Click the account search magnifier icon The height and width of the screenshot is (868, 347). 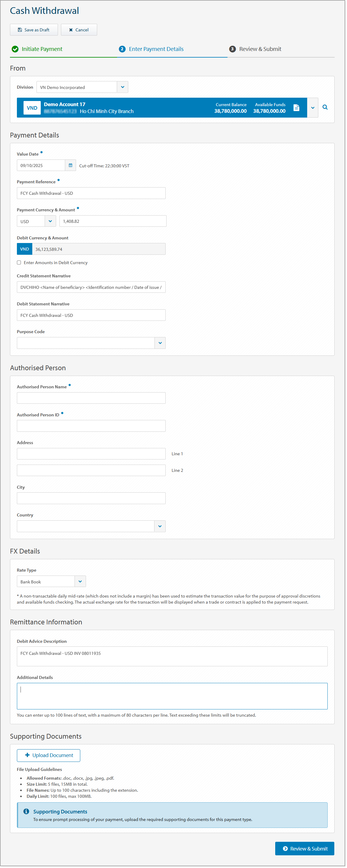[x=325, y=108]
